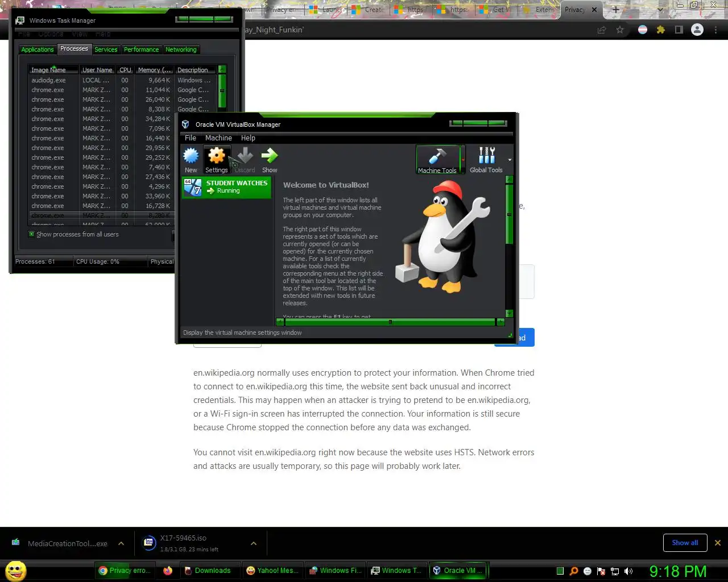The width and height of the screenshot is (728, 582).
Task: Bookmark this page with star icon
Action: 620,30
